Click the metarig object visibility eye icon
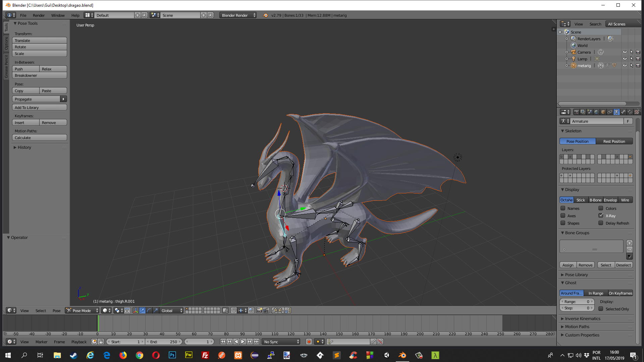The image size is (644, 362). 625,65
